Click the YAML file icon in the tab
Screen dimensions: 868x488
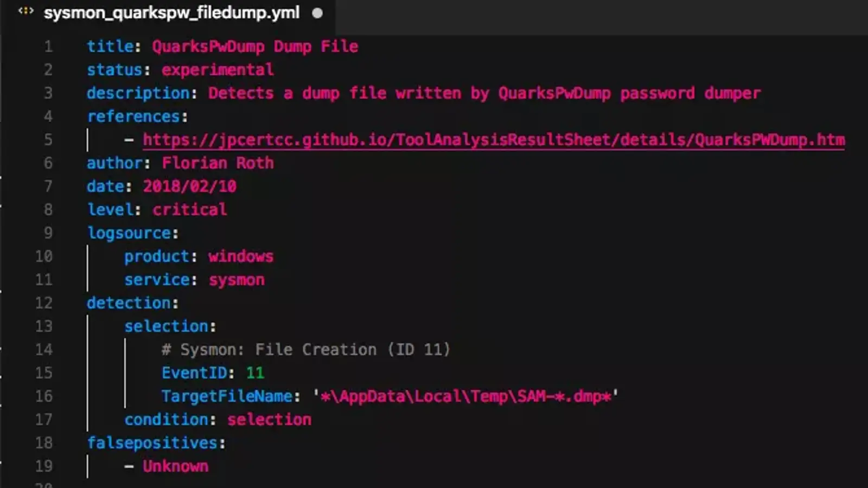coord(25,11)
